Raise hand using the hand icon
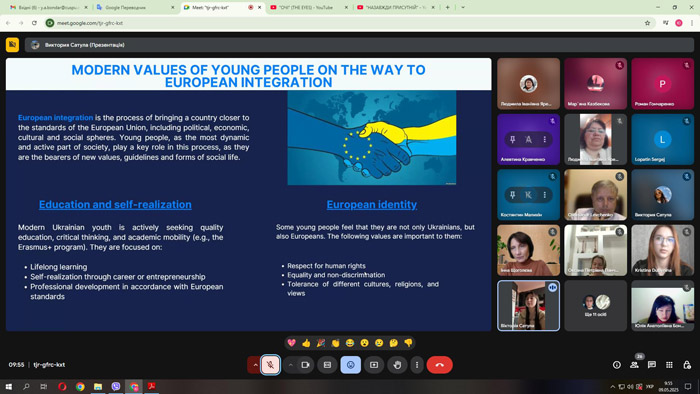700x394 pixels. click(x=397, y=365)
